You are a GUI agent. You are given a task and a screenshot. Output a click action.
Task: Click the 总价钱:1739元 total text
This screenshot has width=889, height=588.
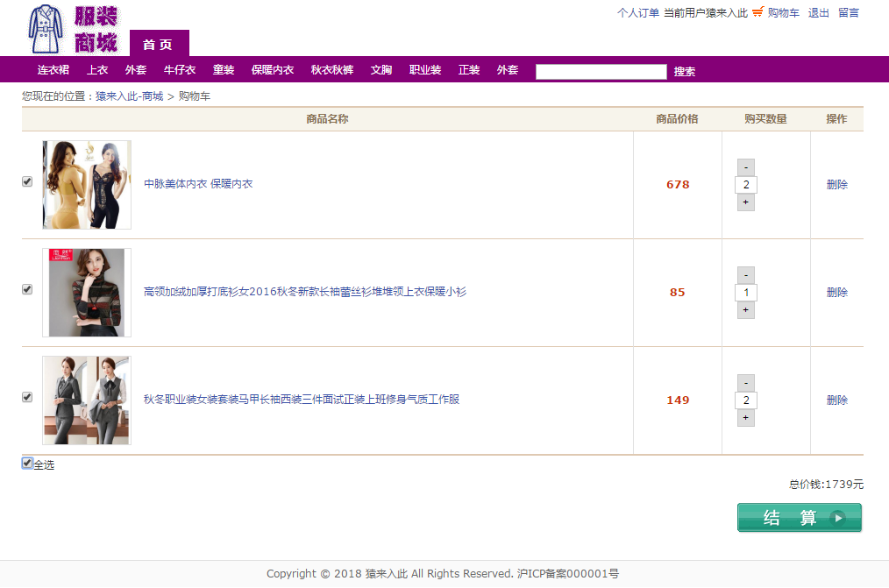tap(826, 484)
